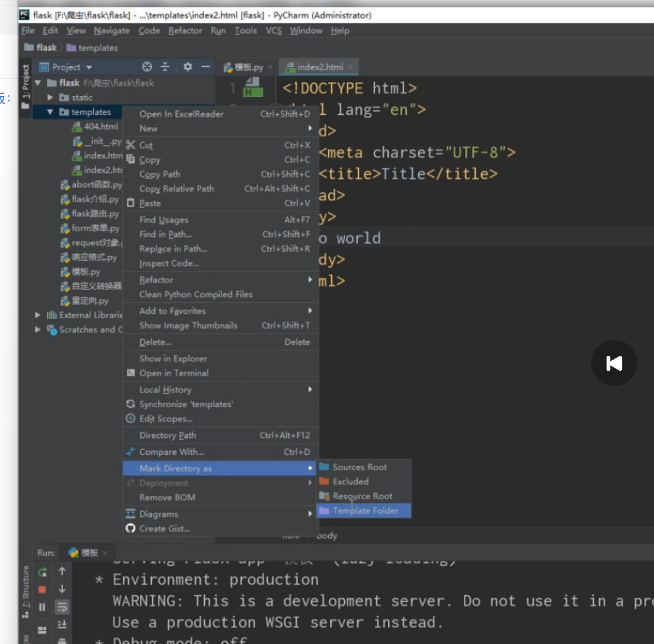Open the 1: Project side tool window tab
654x644 pixels.
pyautogui.click(x=25, y=87)
